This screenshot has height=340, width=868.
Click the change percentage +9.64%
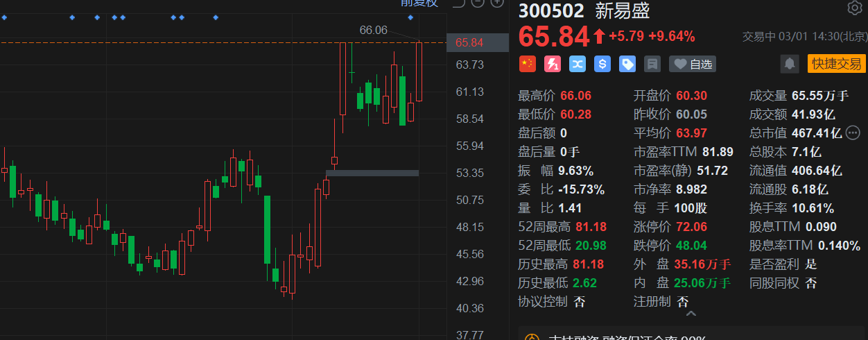pos(671,36)
